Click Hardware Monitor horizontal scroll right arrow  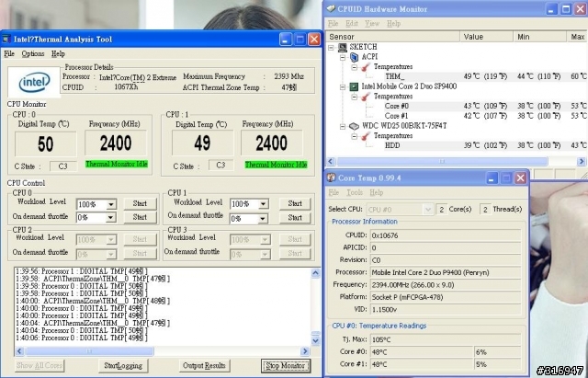(582, 162)
